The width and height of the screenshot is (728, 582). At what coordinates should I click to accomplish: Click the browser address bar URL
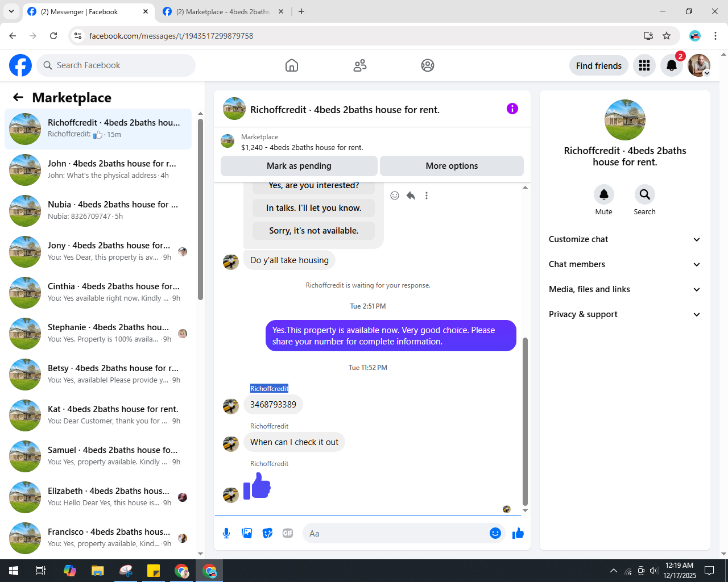pos(171,36)
